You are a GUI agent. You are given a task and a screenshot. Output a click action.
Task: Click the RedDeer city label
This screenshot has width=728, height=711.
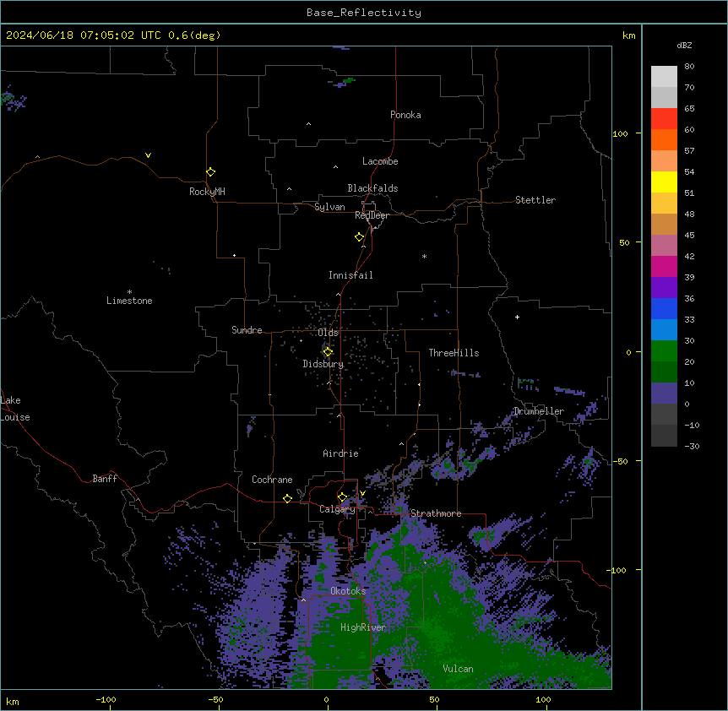click(x=372, y=215)
